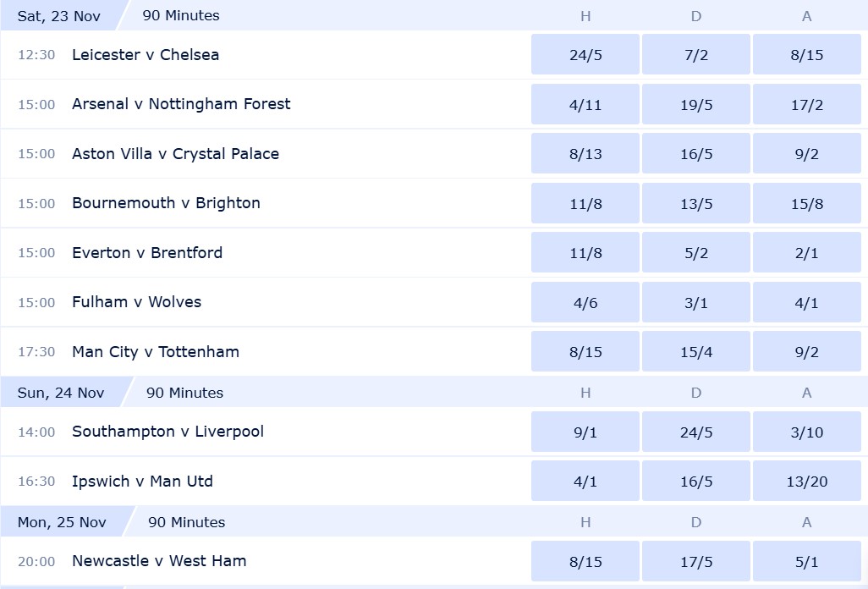The image size is (868, 589).
Task: Pick Wolves away win at 4/1
Action: tap(806, 302)
